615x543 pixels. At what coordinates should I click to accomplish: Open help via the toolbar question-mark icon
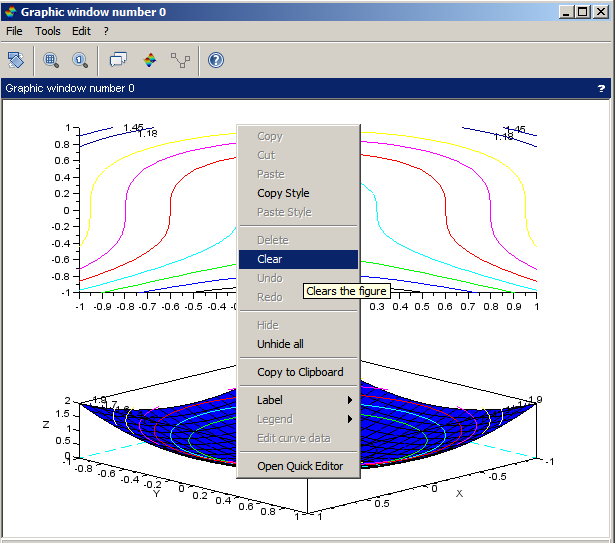[x=216, y=60]
